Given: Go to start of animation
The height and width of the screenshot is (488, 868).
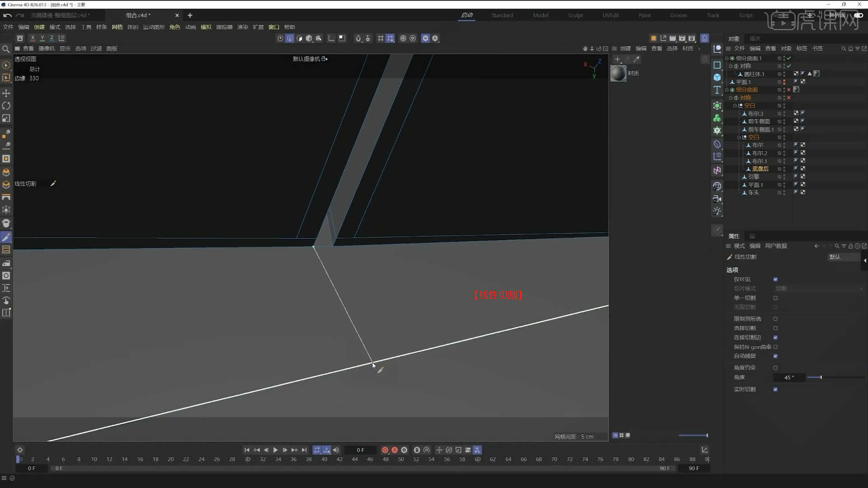Looking at the screenshot, I should click(x=247, y=450).
